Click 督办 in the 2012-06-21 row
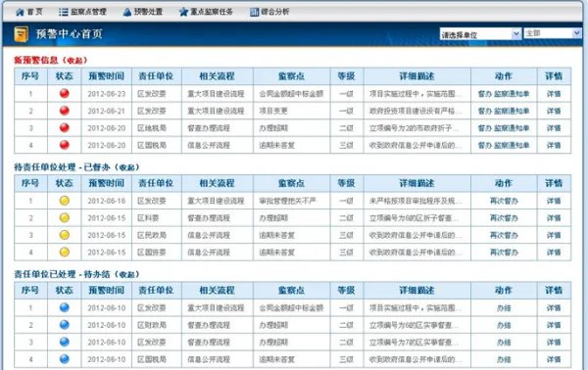Image resolution: width=588 pixels, height=370 pixels. (484, 111)
